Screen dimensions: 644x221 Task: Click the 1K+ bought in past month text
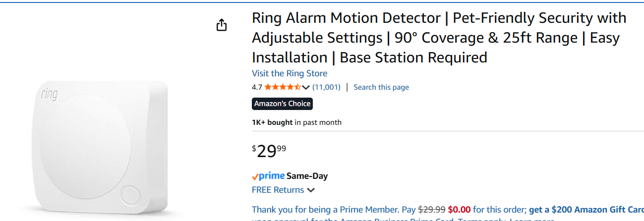[296, 122]
